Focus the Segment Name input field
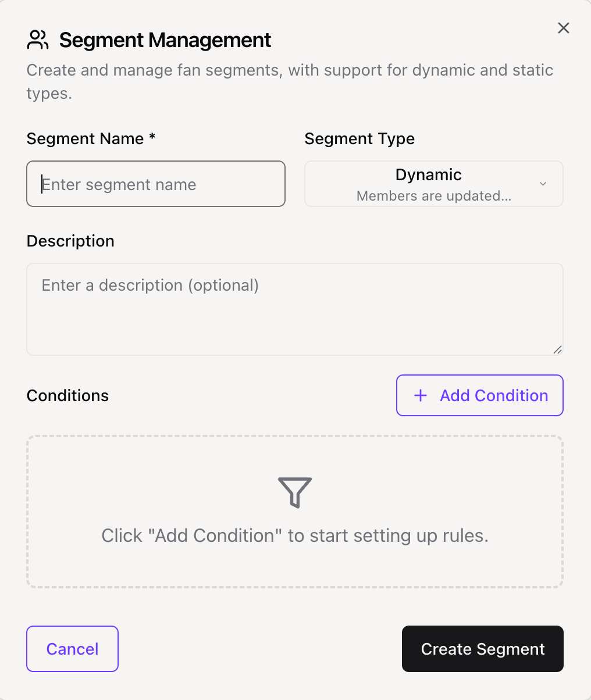The image size is (591, 700). [x=156, y=184]
